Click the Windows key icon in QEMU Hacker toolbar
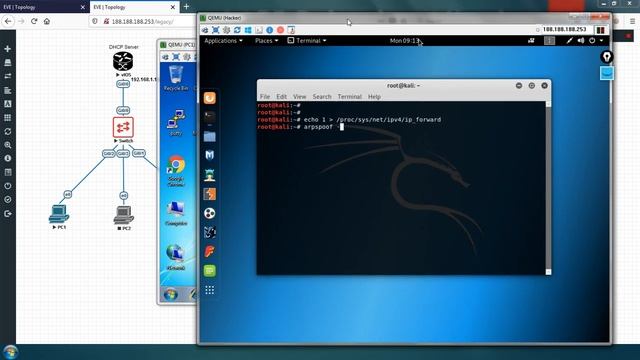 pyautogui.click(x=248, y=30)
